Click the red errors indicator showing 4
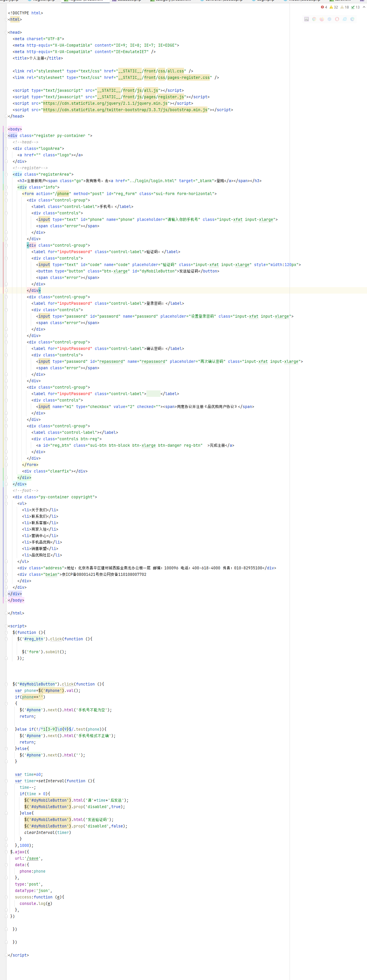The width and height of the screenshot is (367, 980). [x=324, y=7]
